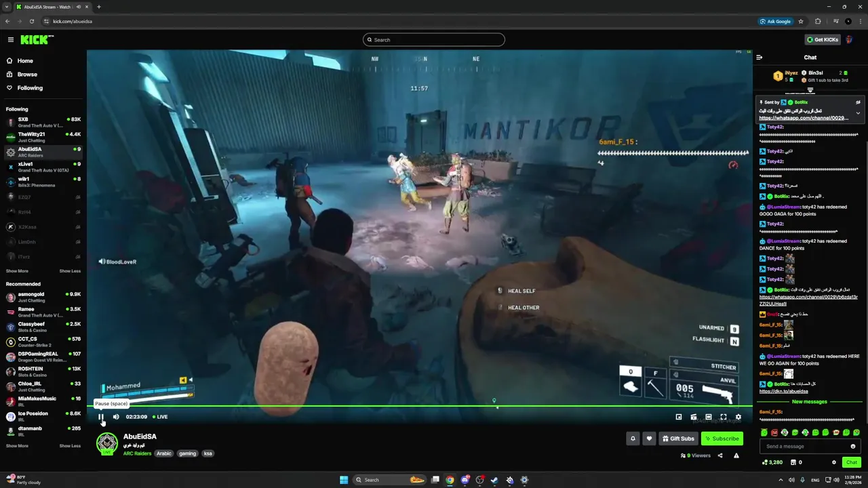Open Chrome from the taskbar
This screenshot has height=488, width=868.
(x=450, y=480)
